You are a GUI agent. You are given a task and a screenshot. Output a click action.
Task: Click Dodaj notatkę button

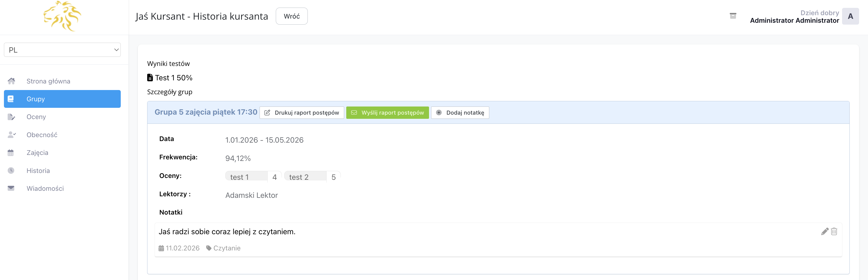coord(460,113)
